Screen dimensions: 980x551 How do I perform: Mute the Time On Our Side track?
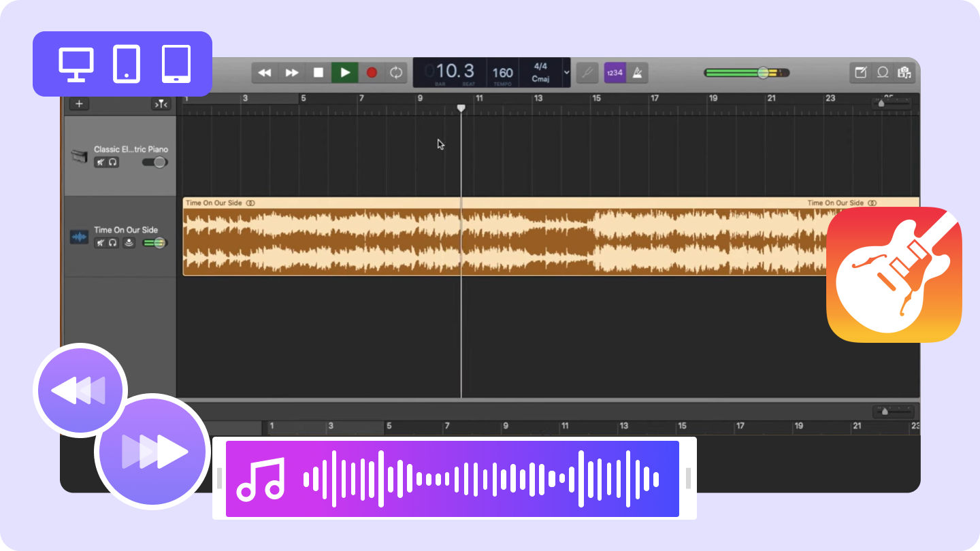click(101, 242)
